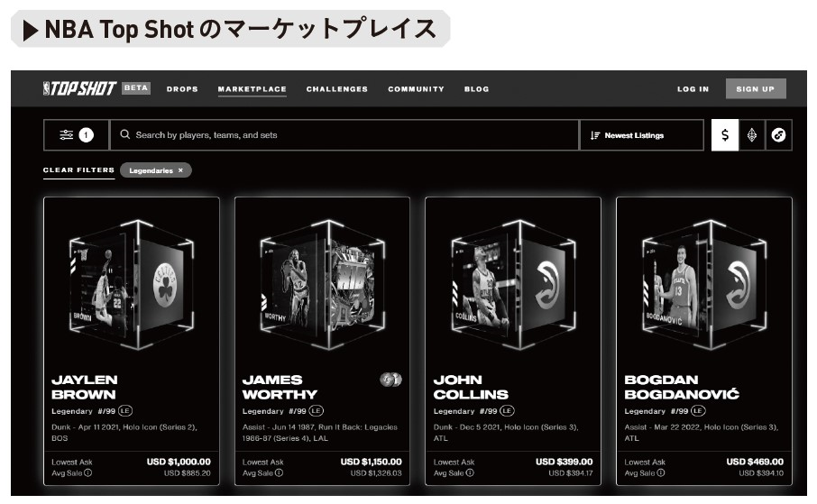Open the Drops menu item
The height and width of the screenshot is (504, 817).
182,89
